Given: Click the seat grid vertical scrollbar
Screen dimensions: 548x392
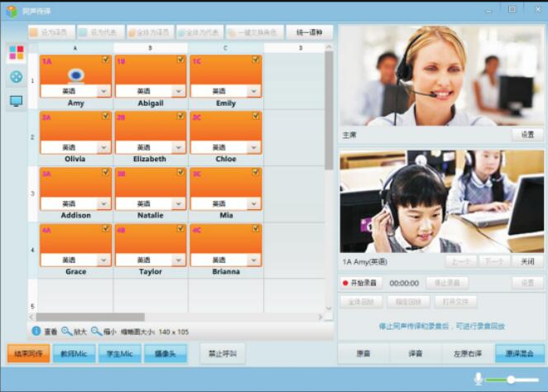Looking at the screenshot, I should [329, 110].
